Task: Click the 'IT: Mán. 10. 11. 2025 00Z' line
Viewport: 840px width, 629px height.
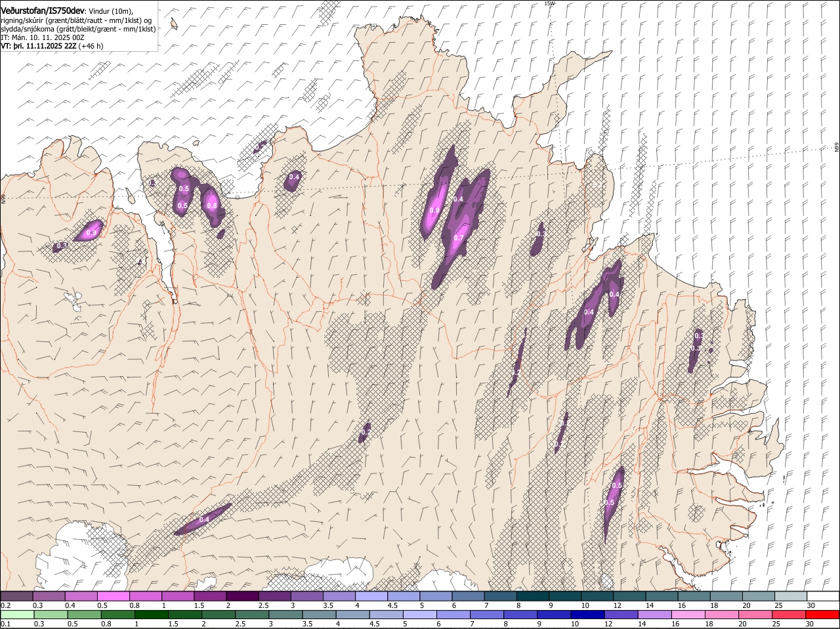Action: click(x=43, y=37)
